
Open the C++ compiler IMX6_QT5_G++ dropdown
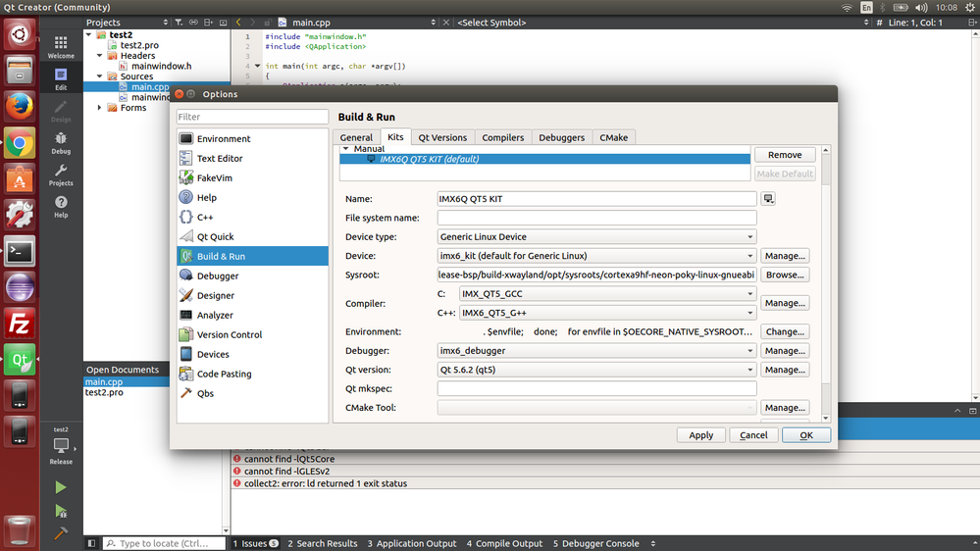[607, 313]
